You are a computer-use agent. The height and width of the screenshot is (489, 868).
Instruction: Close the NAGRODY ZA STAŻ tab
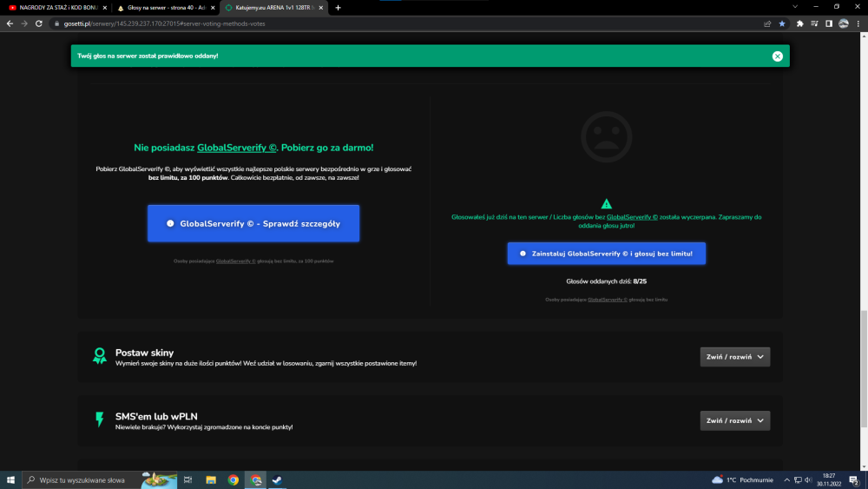[x=105, y=8]
